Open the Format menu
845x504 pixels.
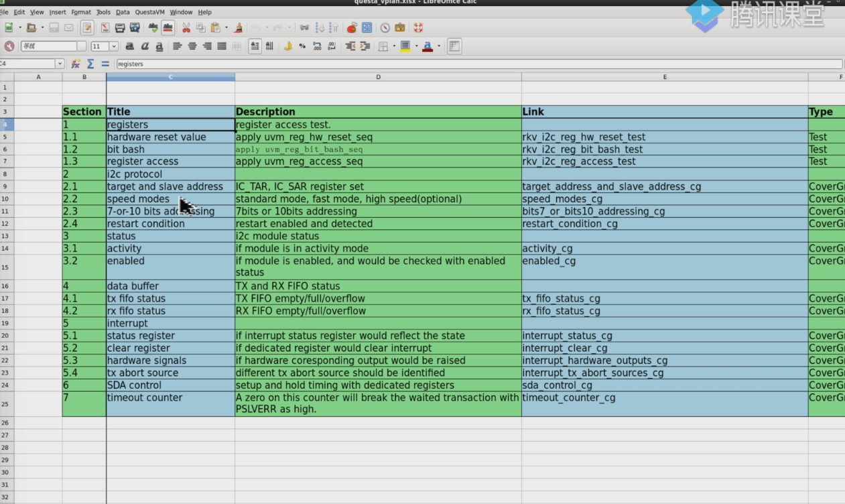[81, 12]
